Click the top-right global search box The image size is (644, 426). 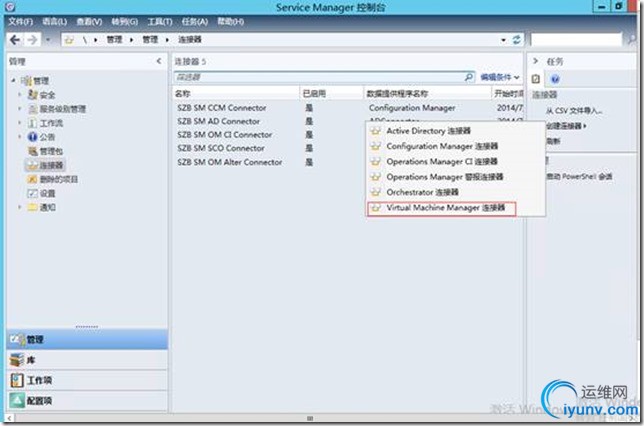pyautogui.click(x=576, y=40)
